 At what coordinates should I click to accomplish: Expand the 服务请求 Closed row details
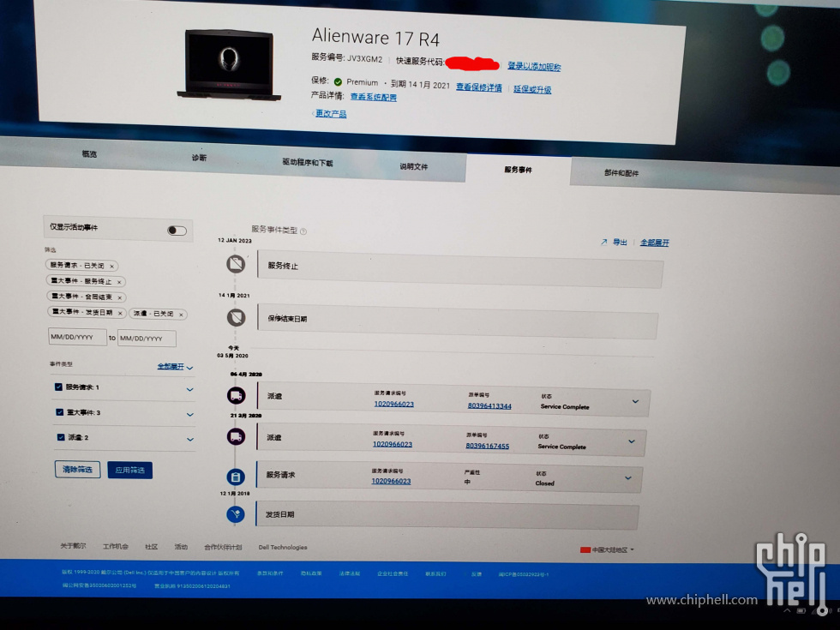tap(627, 478)
